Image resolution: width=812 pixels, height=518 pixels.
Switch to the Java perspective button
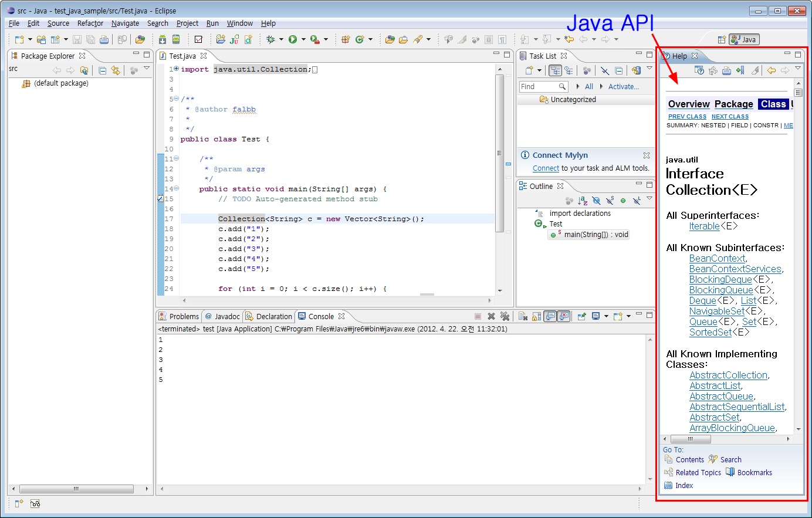(x=744, y=39)
